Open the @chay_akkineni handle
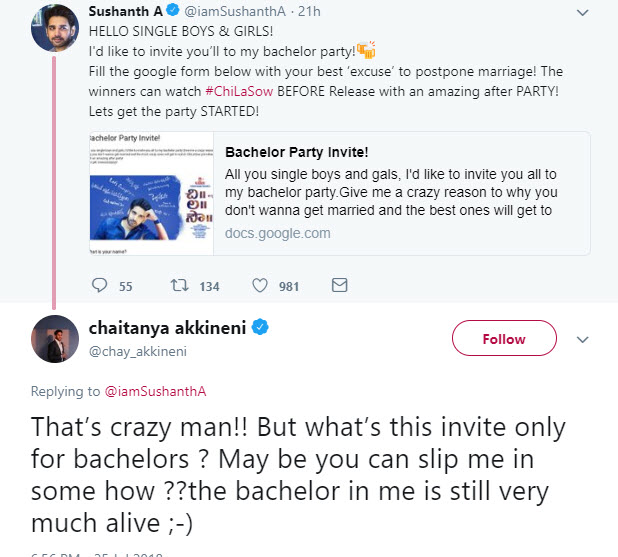 pyautogui.click(x=137, y=351)
